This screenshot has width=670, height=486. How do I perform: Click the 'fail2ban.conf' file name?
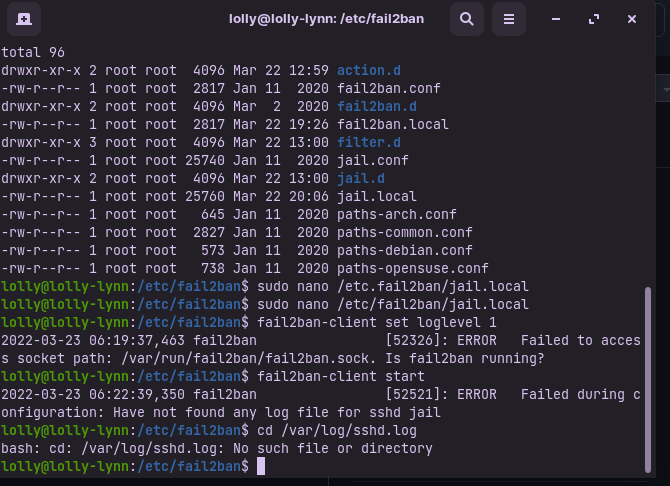pyautogui.click(x=389, y=88)
